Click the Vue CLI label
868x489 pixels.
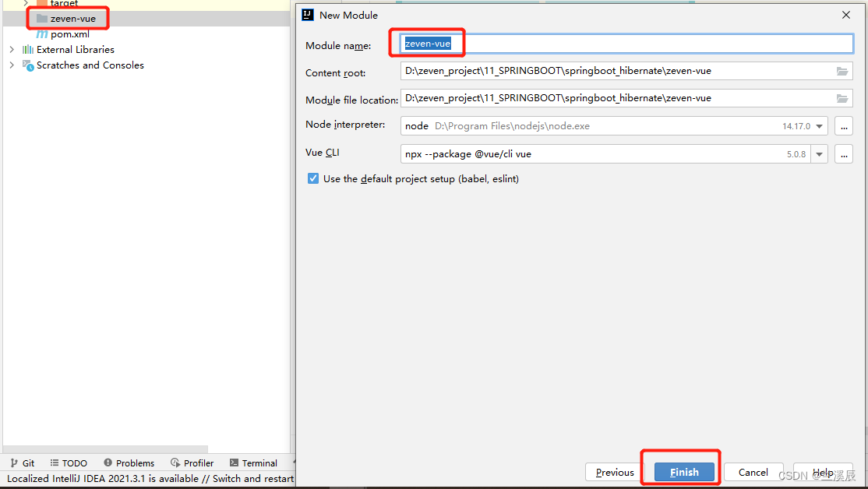pos(322,152)
